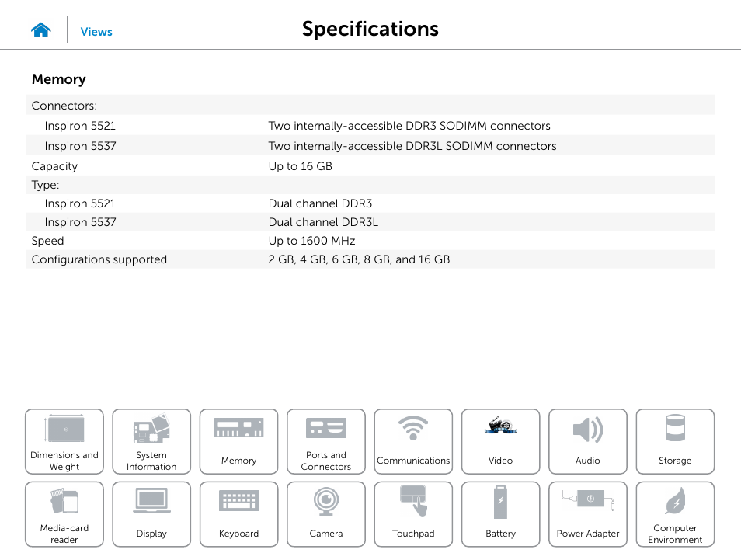Image resolution: width=741 pixels, height=560 pixels.
Task: Select the 'Dual channel DDR3L' value
Action: coord(323,222)
